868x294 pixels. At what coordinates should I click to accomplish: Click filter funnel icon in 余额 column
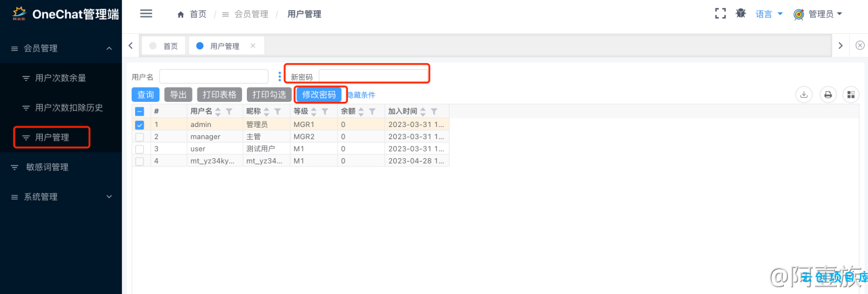pyautogui.click(x=372, y=111)
